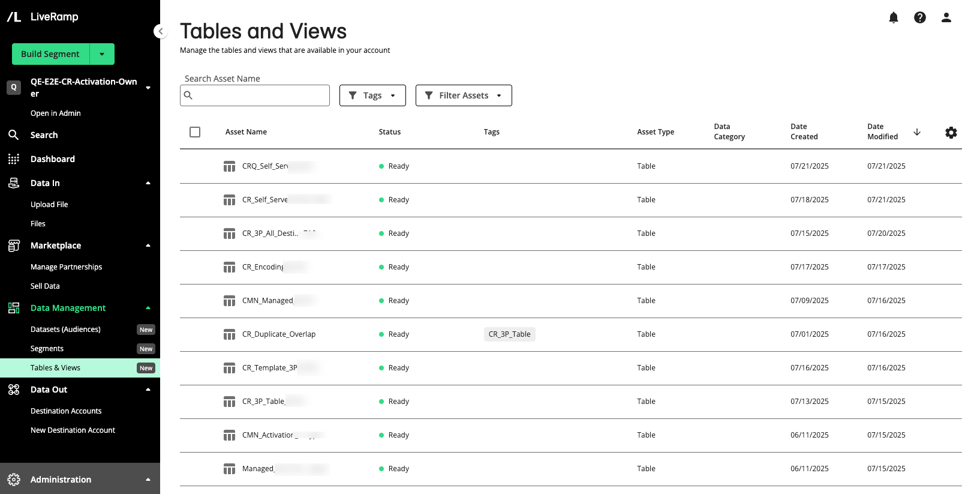The width and height of the screenshot is (980, 494).
Task: Click the Dashboard grid icon
Action: [x=14, y=159]
